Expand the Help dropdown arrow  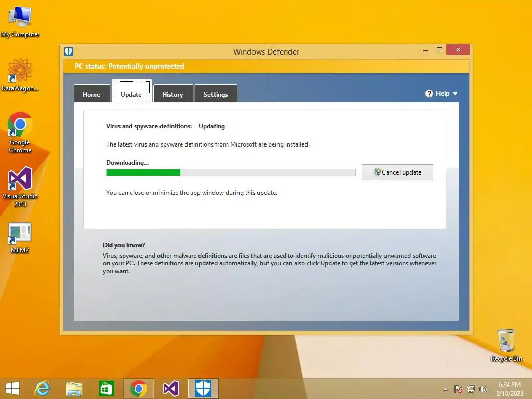(x=455, y=94)
